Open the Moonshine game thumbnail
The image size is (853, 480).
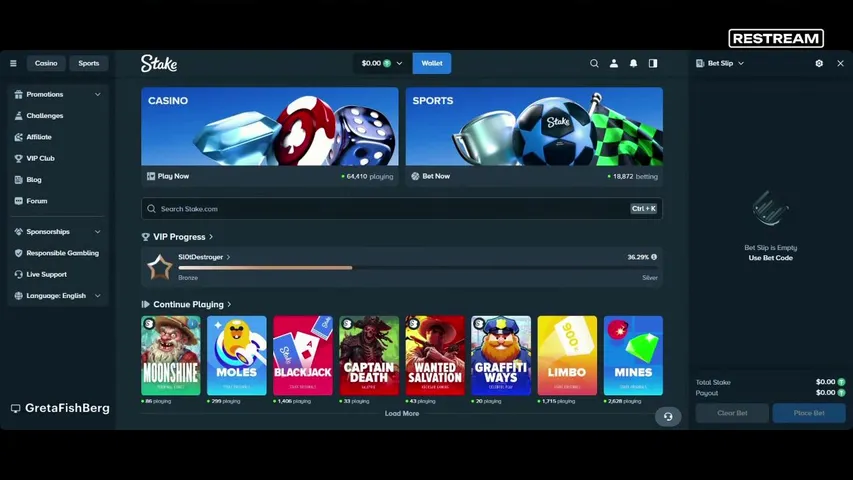pyautogui.click(x=171, y=355)
